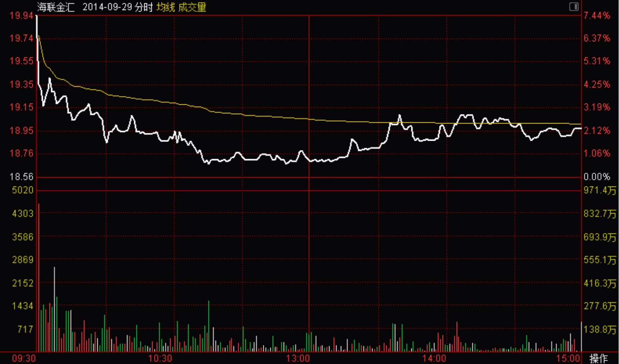Viewport: 619px width, 364px height.
Task: Click the 15:00 time axis label
Action: click(x=569, y=358)
